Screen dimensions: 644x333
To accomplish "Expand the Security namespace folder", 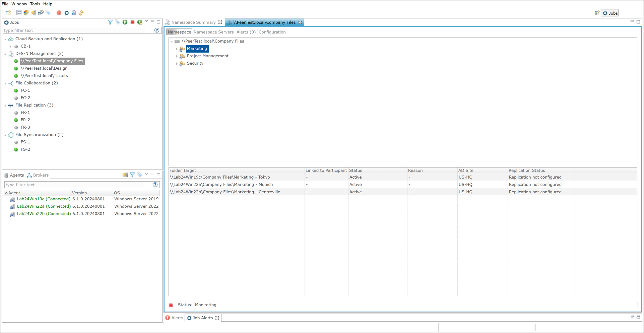I will [177, 64].
